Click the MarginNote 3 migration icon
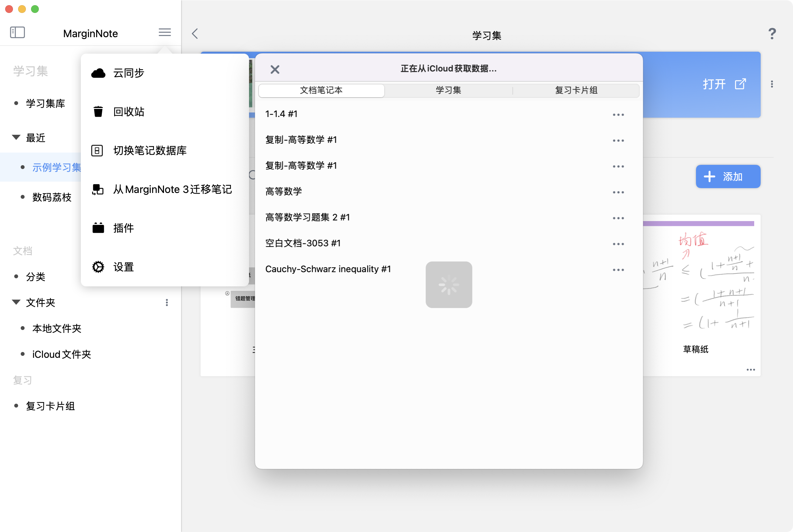Screen dimensions: 793x532 click(98, 189)
